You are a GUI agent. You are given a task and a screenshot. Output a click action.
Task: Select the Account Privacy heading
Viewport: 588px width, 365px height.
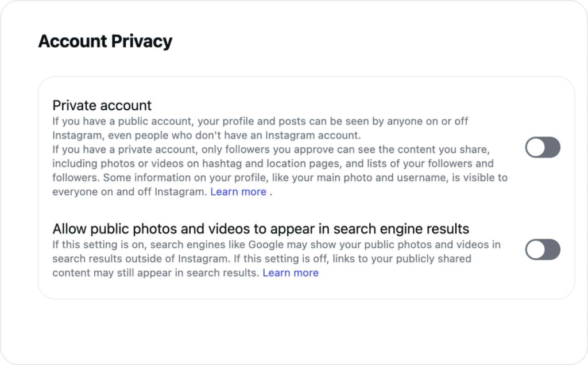(x=105, y=41)
